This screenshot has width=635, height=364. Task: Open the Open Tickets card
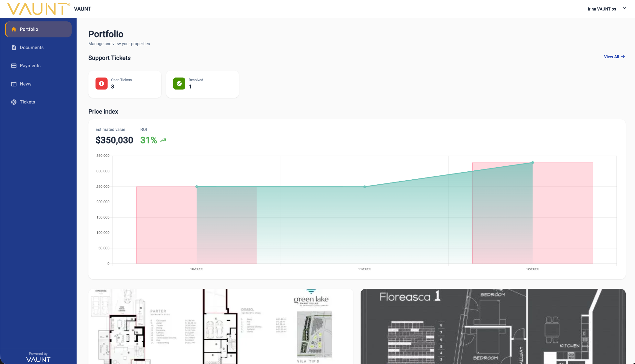point(125,84)
